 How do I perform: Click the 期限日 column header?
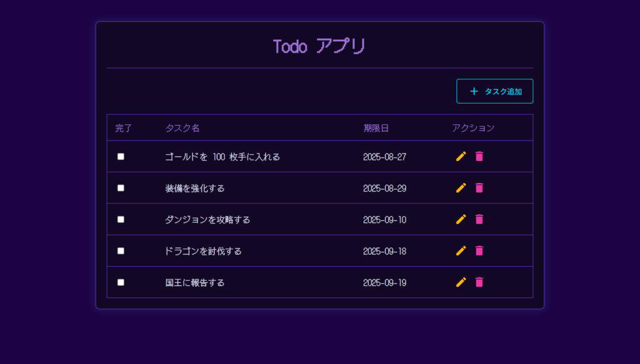click(376, 128)
